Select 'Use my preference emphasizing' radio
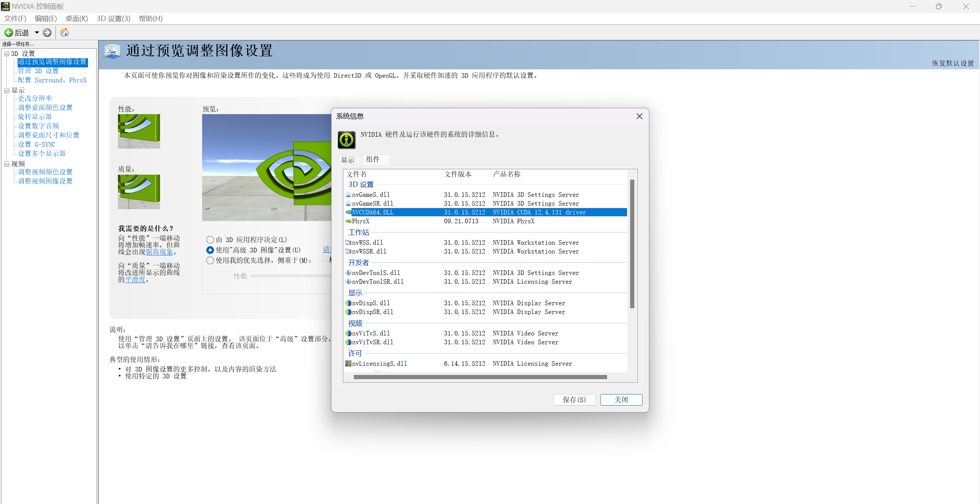 [x=210, y=260]
